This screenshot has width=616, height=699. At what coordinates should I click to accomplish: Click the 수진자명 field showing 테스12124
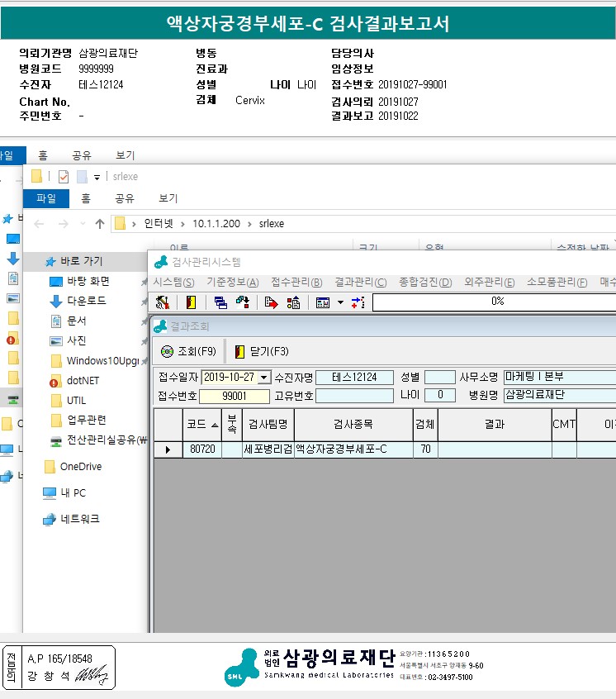[354, 378]
